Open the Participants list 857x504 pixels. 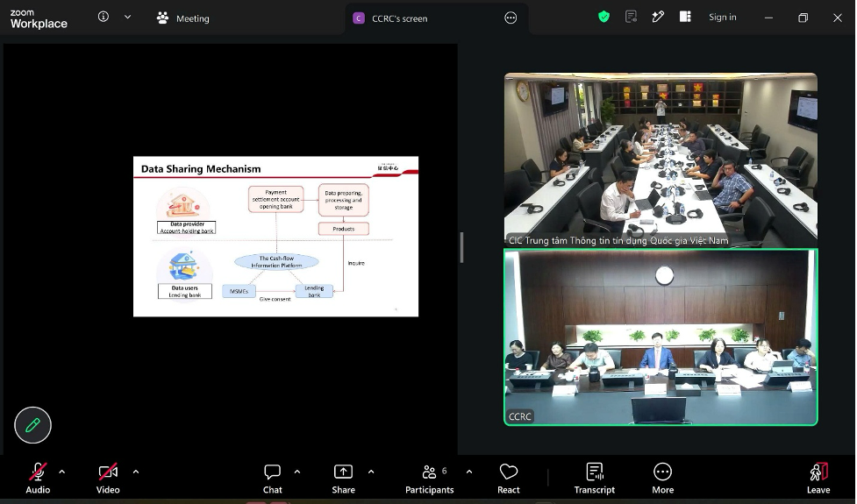tap(430, 479)
